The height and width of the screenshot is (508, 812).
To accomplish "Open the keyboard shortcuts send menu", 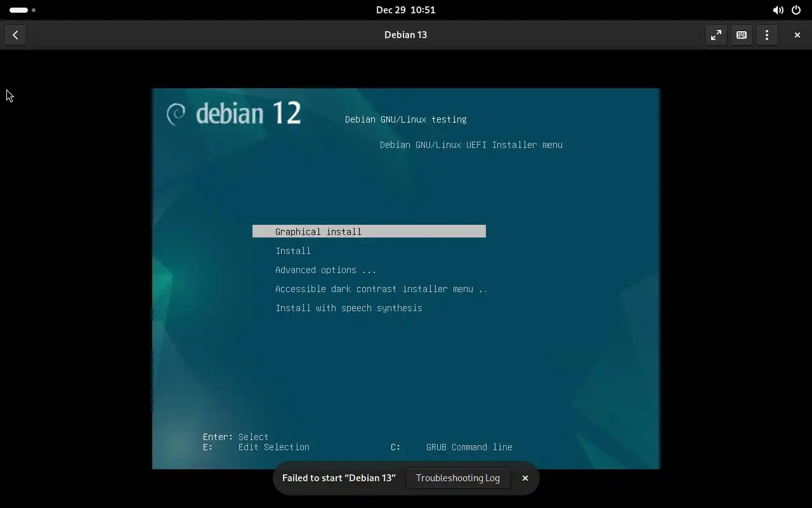I will pyautogui.click(x=742, y=35).
